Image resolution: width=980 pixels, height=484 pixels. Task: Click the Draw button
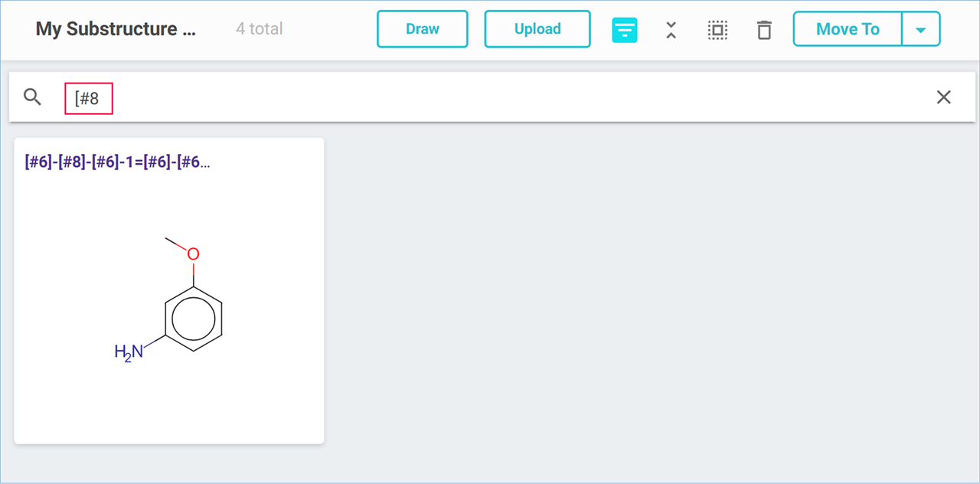coord(422,29)
